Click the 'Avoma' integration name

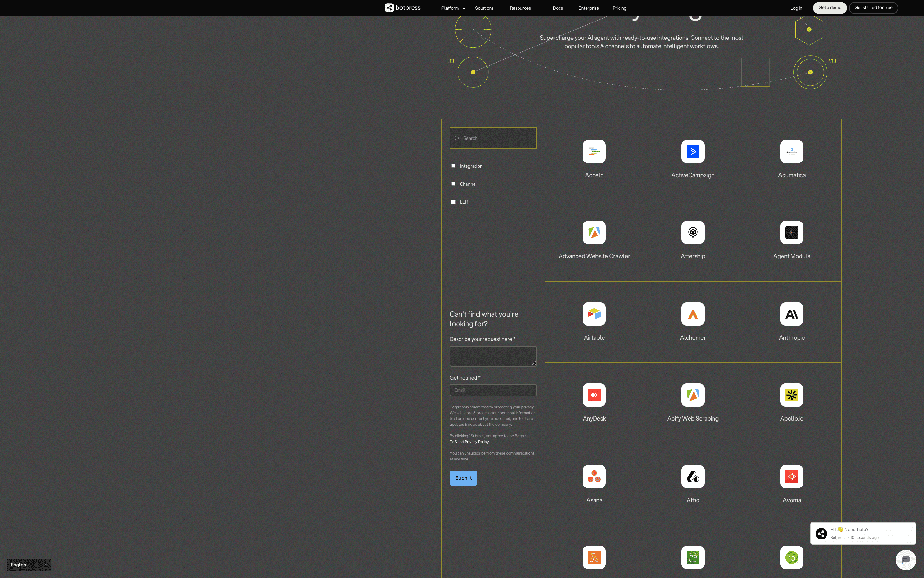coord(791,500)
